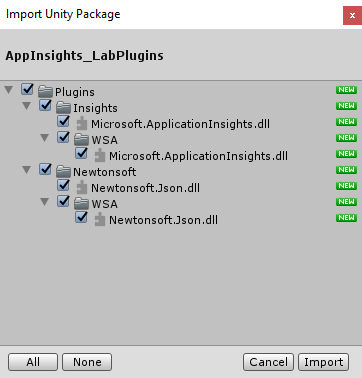
Task: Uncheck the Newtonsoft folder checkbox
Action: 45,169
